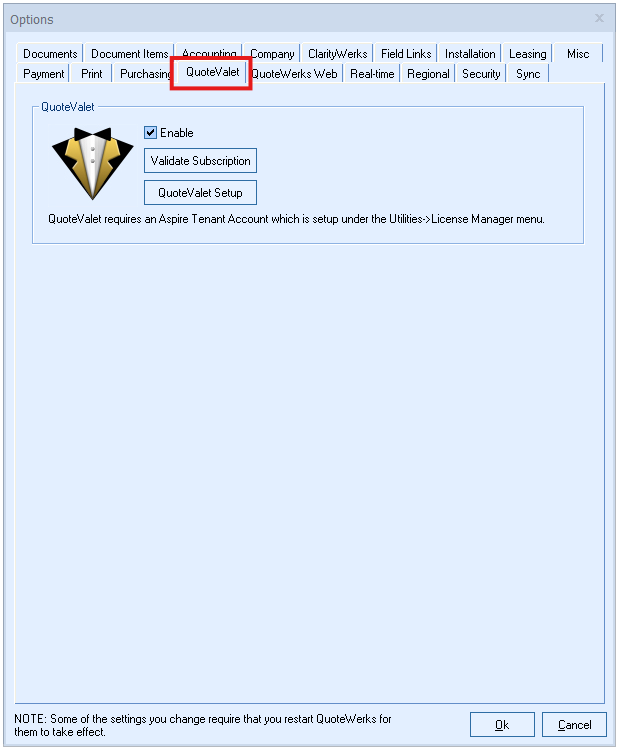
Task: Click the Aspire Tenant Account requirement text
Action: [x=296, y=219]
